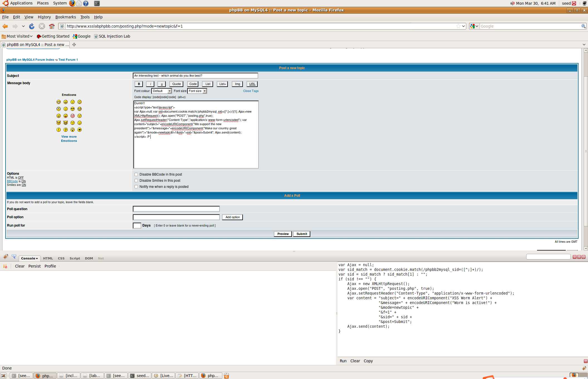
Task: Enable Disable BBCode in this post
Action: click(x=136, y=174)
